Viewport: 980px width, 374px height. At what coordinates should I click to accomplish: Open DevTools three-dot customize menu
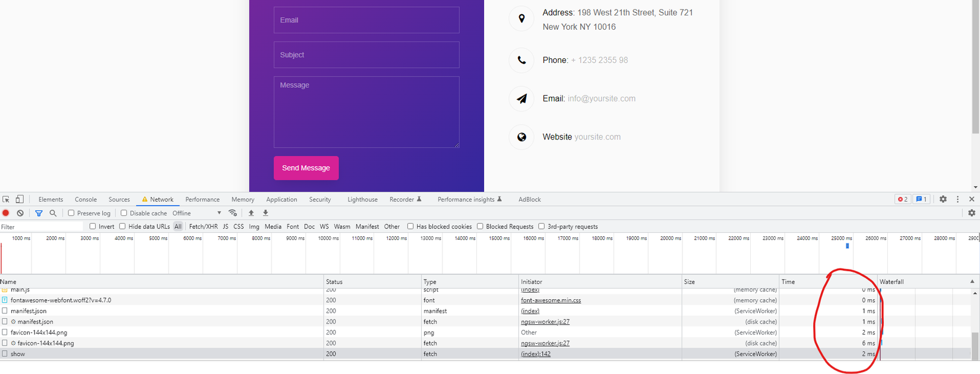[957, 199]
